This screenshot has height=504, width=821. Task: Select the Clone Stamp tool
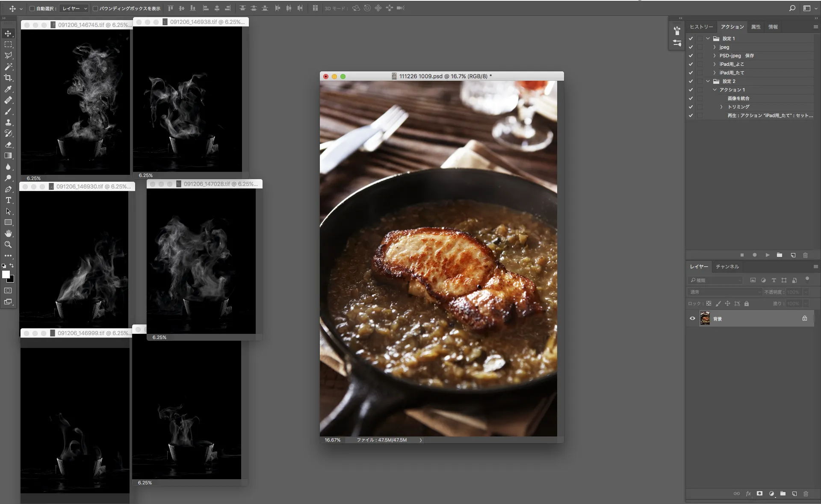(x=8, y=122)
